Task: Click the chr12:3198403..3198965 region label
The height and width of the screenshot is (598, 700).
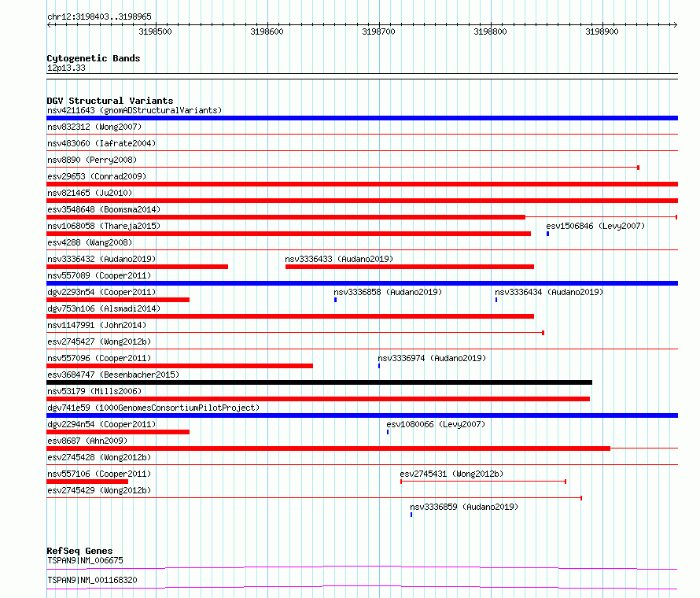Action: pyautogui.click(x=99, y=17)
